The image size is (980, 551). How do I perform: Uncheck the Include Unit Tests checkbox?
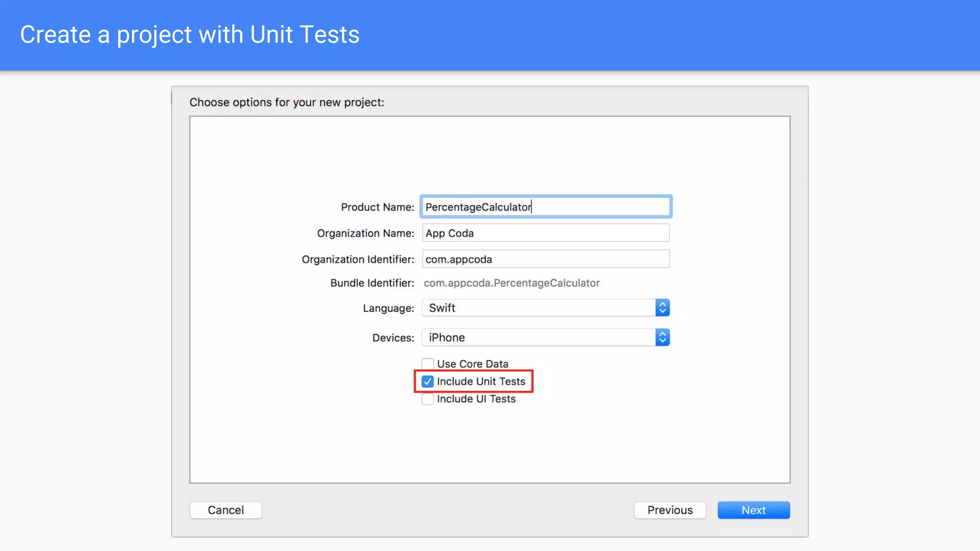coord(428,382)
